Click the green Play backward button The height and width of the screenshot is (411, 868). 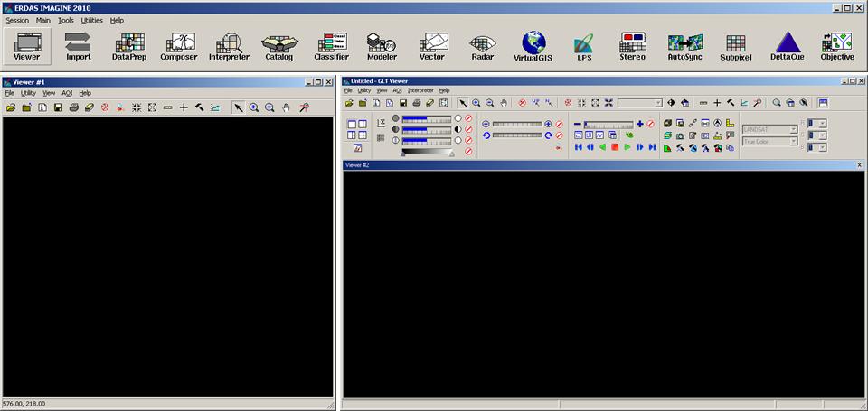(x=602, y=147)
